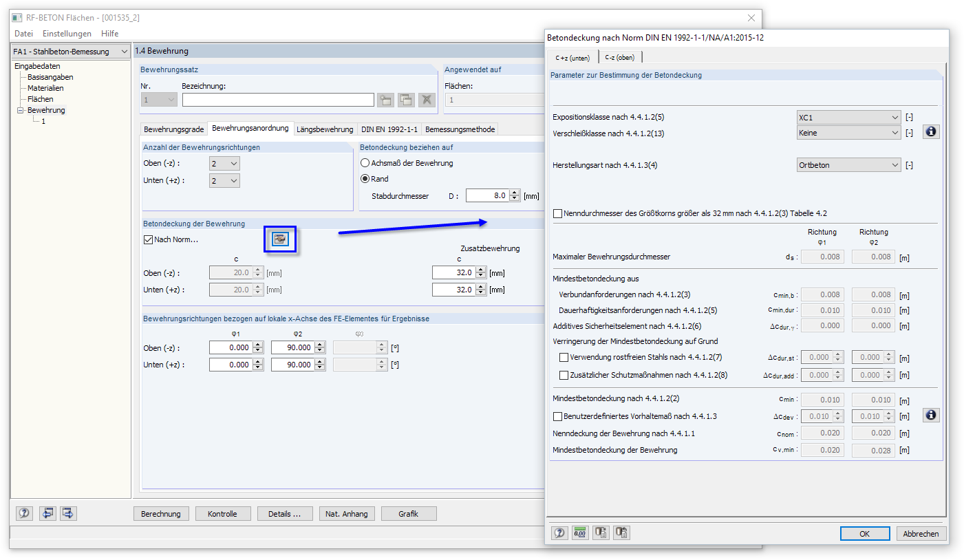Viewport: 964px width, 560px height.
Task: Open the Oben (-z) direction count dropdown
Action: pos(224,164)
